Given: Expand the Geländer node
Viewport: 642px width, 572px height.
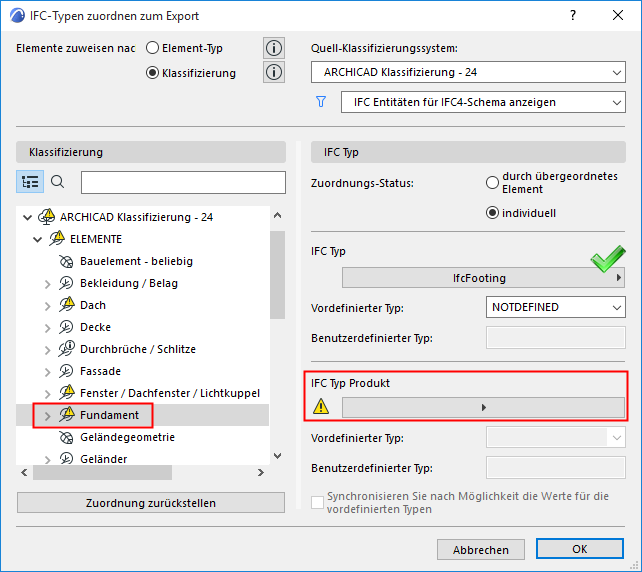Looking at the screenshot, I should click(47, 459).
